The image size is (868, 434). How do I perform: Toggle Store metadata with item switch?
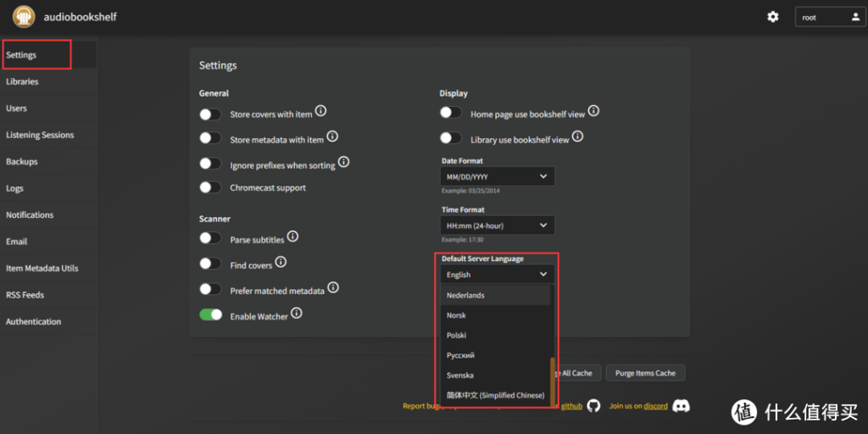click(210, 138)
